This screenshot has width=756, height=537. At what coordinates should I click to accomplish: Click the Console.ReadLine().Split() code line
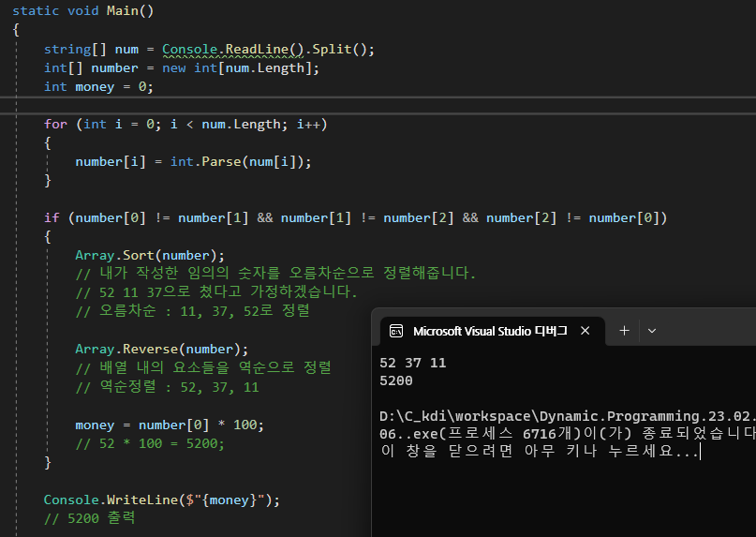pos(209,50)
